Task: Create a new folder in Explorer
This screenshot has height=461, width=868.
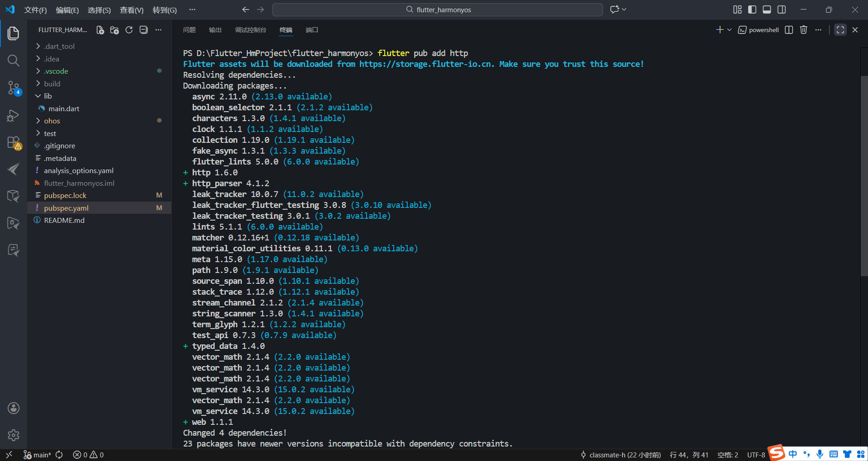Action: pyautogui.click(x=114, y=30)
